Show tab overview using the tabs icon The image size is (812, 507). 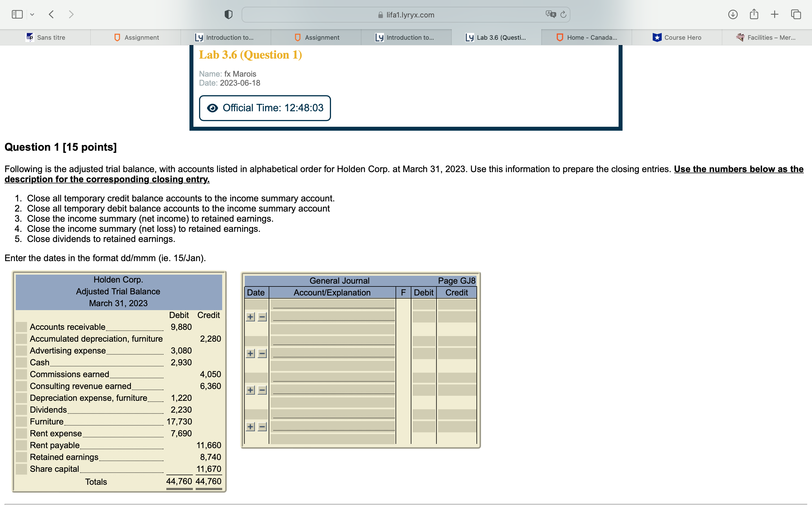coord(796,14)
